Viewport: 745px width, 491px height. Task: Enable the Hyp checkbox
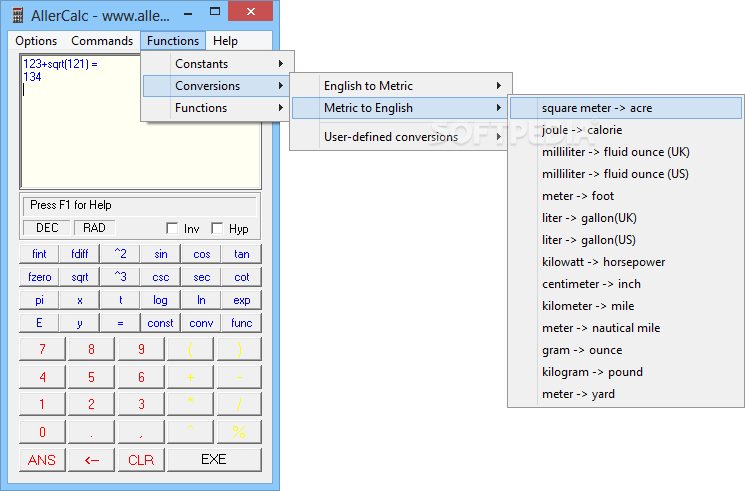pos(217,229)
